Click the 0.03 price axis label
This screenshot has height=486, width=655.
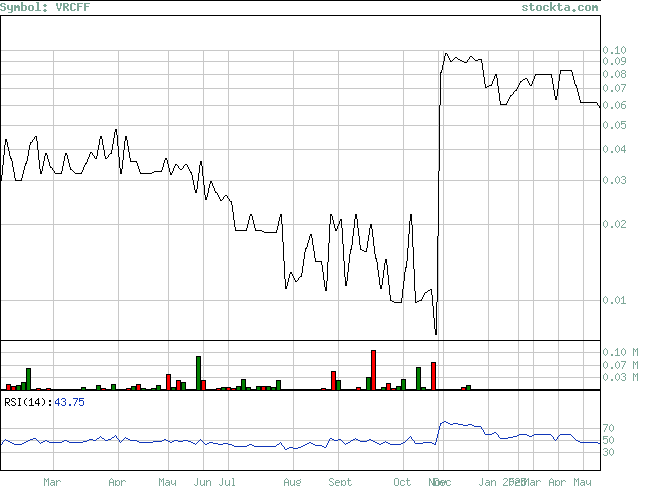point(614,181)
